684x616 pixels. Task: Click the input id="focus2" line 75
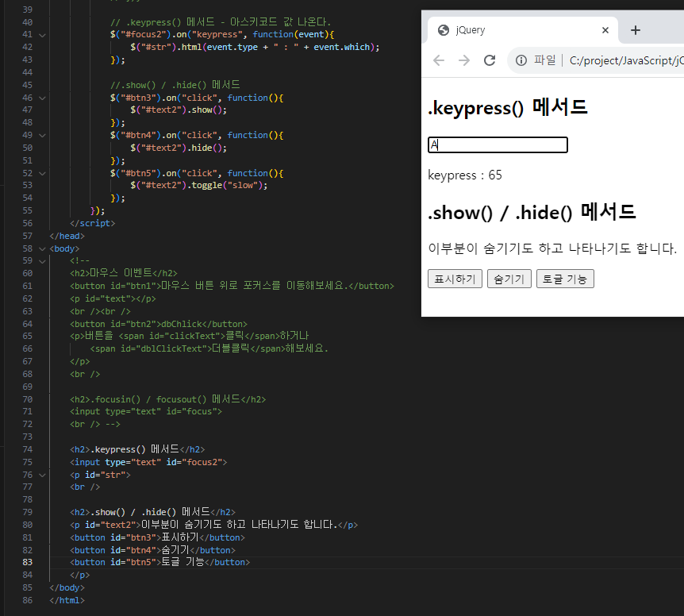click(x=148, y=462)
